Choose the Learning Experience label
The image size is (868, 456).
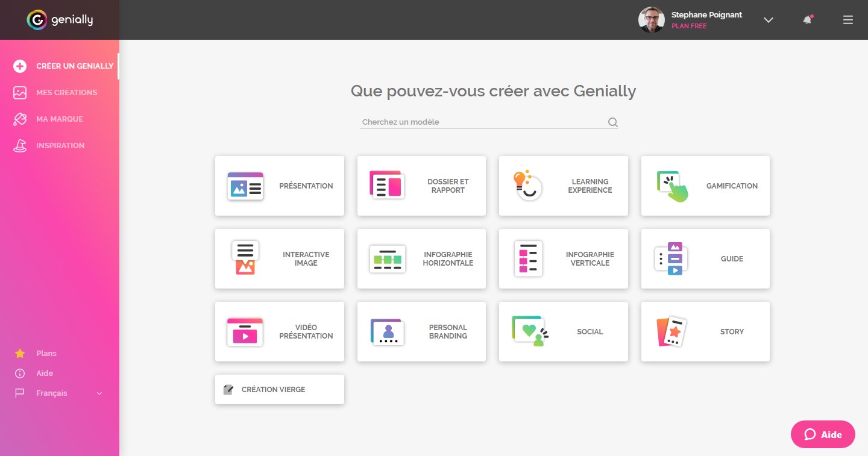tap(590, 186)
